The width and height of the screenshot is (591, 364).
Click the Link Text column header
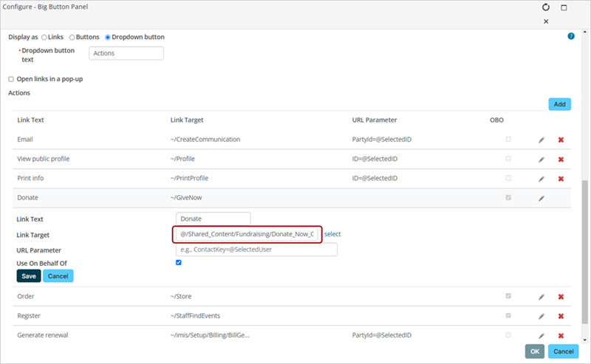[x=30, y=120]
